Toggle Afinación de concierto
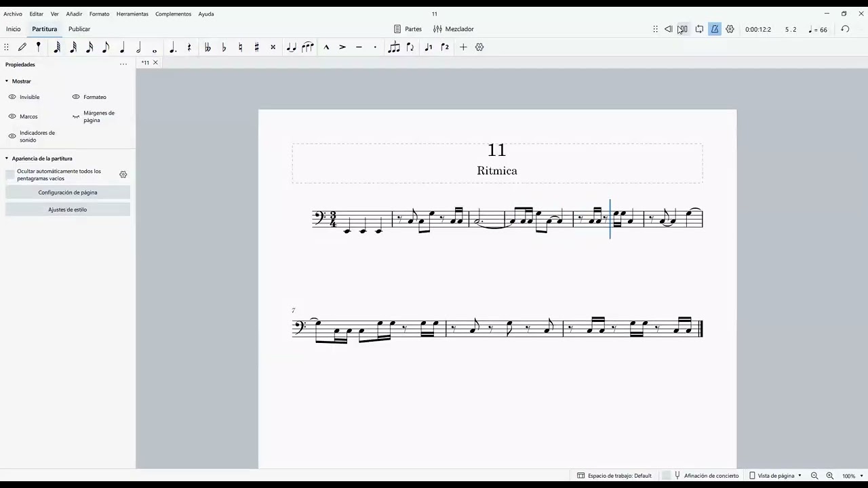The width and height of the screenshot is (868, 488). [x=701, y=476]
